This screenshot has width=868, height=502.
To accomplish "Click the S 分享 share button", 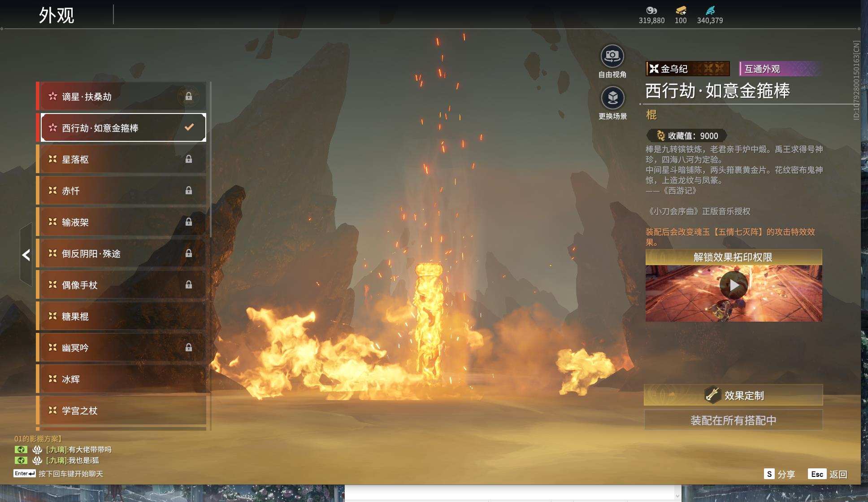I will click(x=779, y=474).
